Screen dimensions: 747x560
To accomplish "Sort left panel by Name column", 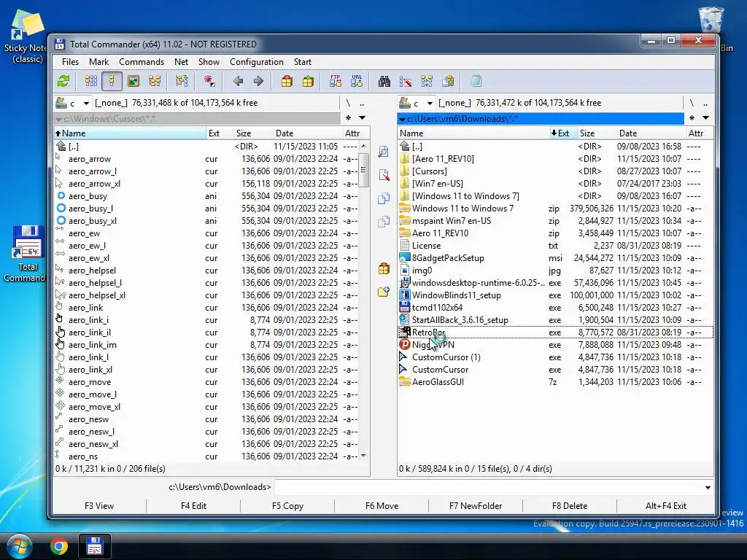I will point(130,133).
